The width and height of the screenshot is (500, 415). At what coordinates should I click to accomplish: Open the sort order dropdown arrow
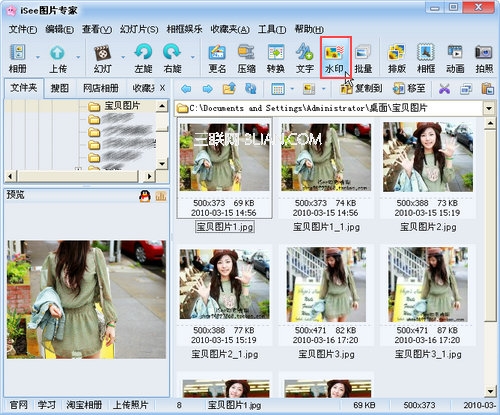[324, 89]
